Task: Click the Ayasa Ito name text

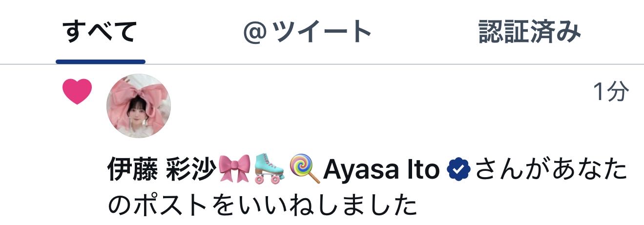Action: [381, 170]
